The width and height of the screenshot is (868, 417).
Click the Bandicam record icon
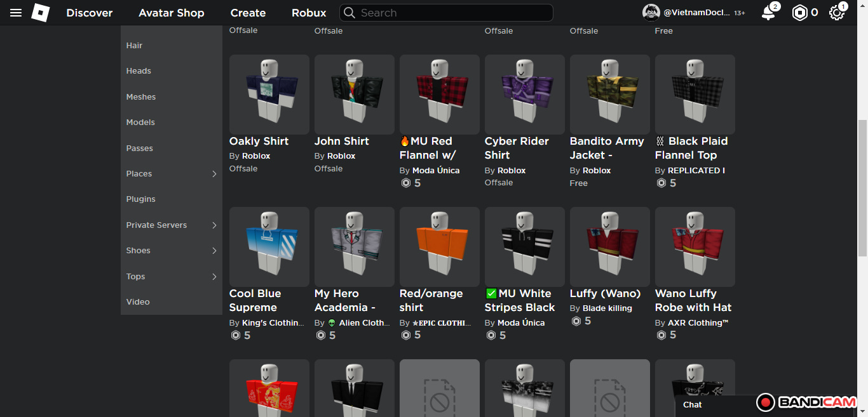pyautogui.click(x=766, y=402)
